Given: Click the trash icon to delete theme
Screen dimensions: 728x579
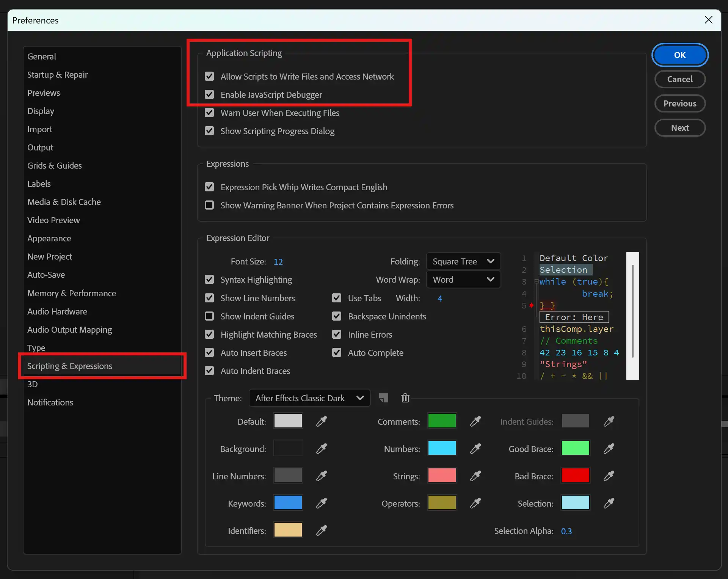Looking at the screenshot, I should click(405, 398).
